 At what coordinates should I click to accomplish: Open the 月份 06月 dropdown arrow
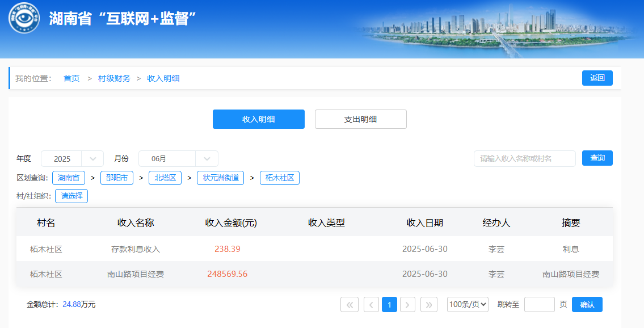click(x=207, y=159)
